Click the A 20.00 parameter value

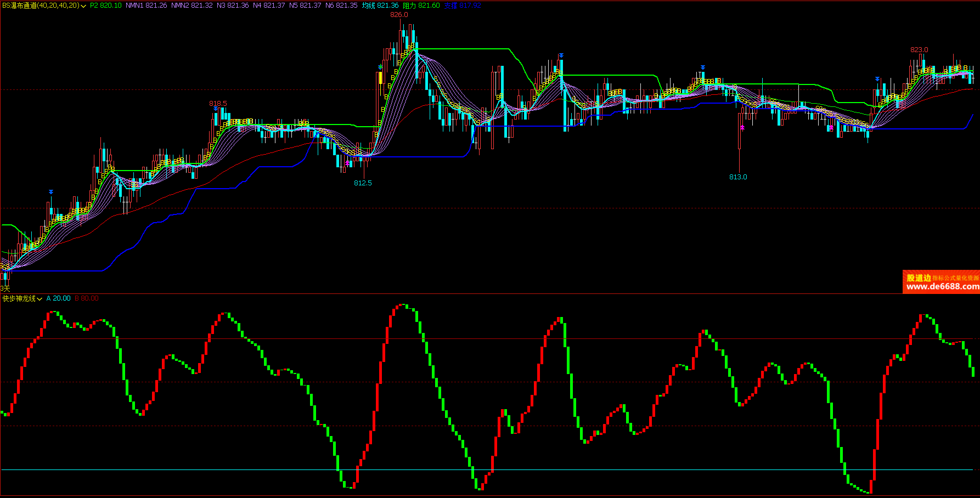click(x=58, y=298)
